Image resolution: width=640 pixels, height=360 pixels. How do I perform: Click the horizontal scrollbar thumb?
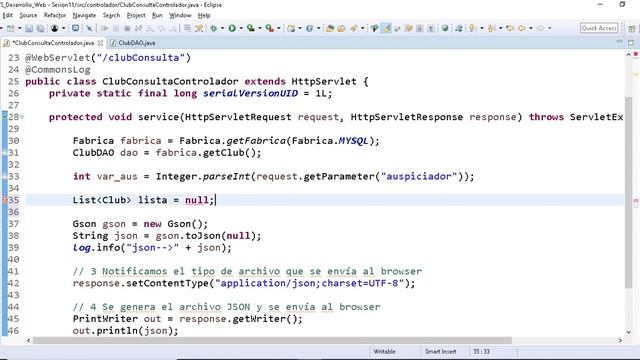point(272,340)
